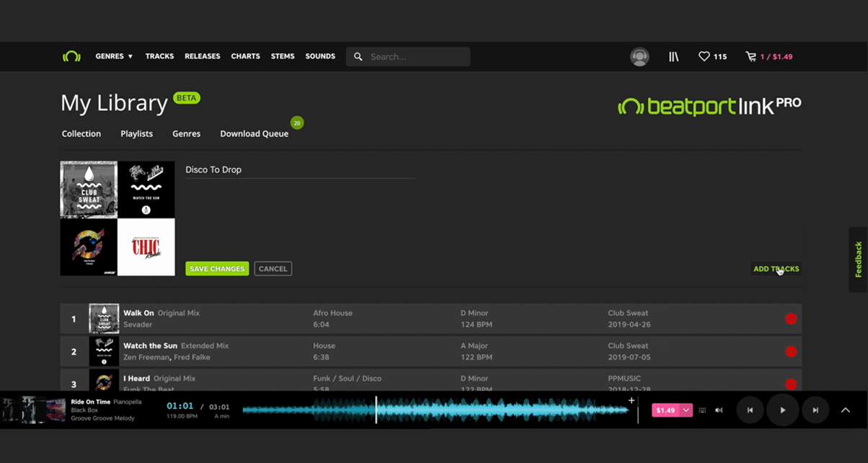The image size is (868, 463).
Task: Click the plus icon above waveform end
Action: click(632, 400)
